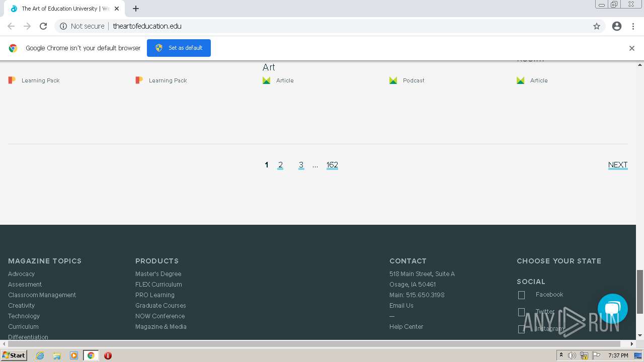This screenshot has height=362, width=644.
Task: Open the Classroom Management topic
Action: click(42, 295)
